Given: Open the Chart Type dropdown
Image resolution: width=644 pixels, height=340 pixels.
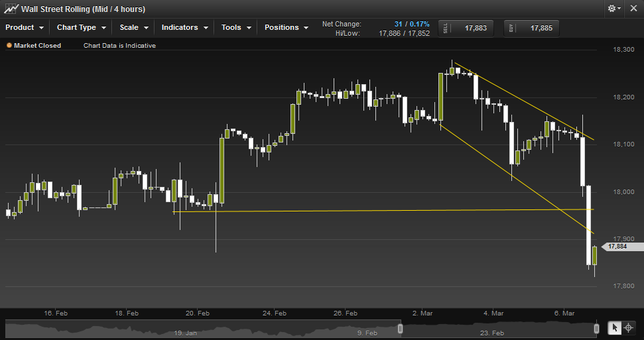Looking at the screenshot, I should point(81,28).
